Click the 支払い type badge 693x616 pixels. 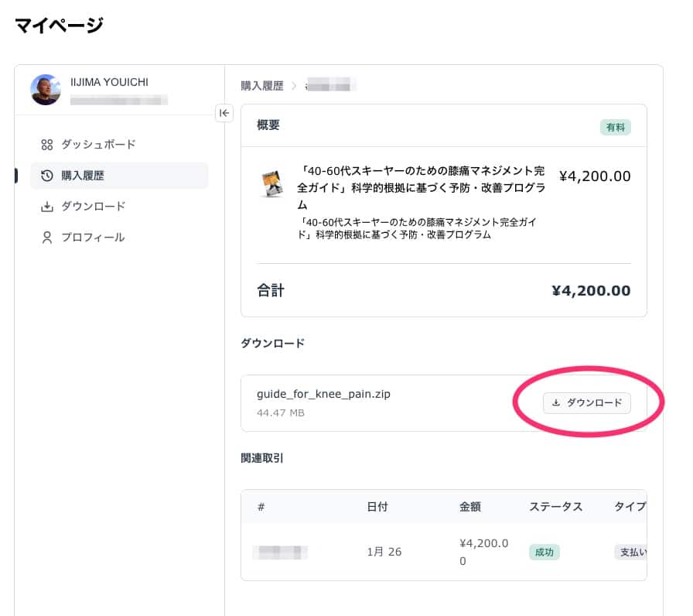pyautogui.click(x=630, y=552)
